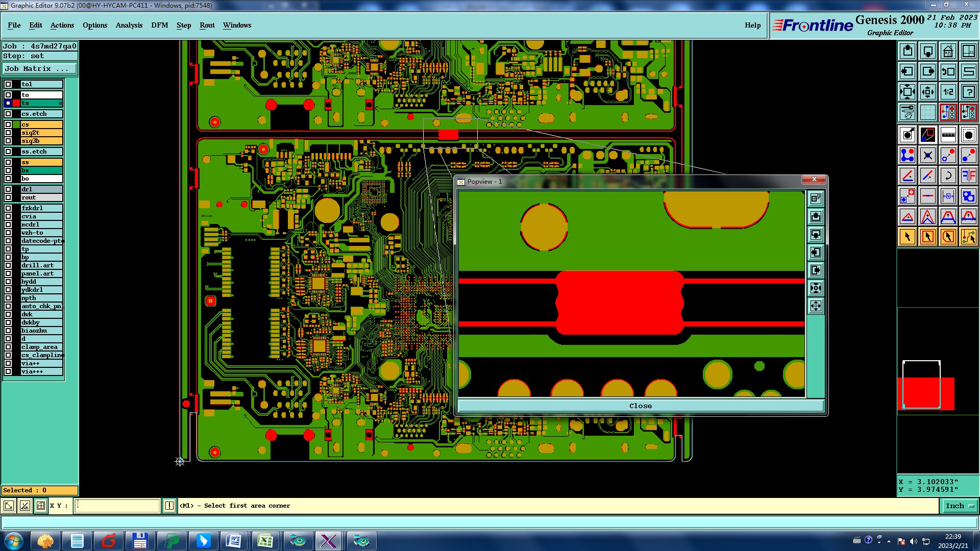Open the Analysis menu
This screenshot has height=551, width=980.
coord(129,25)
